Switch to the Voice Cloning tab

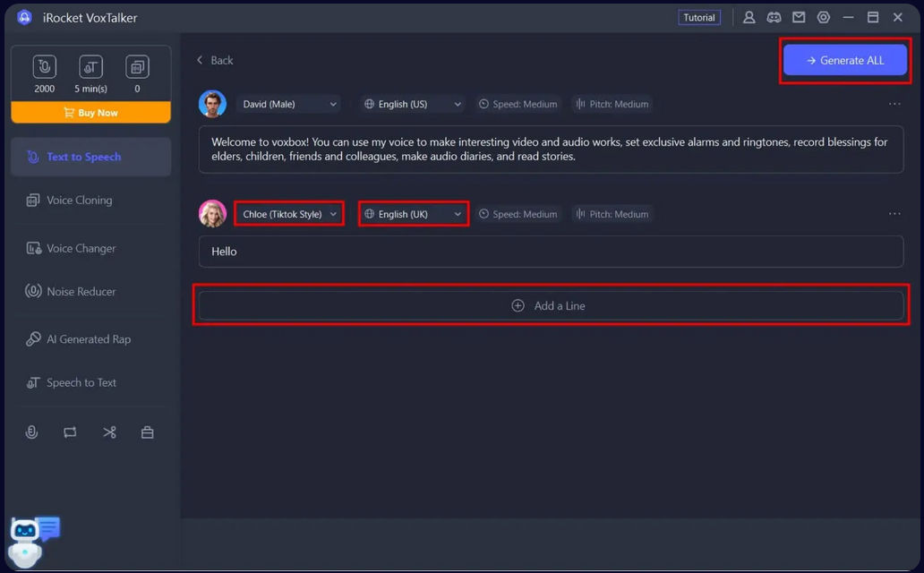point(80,201)
